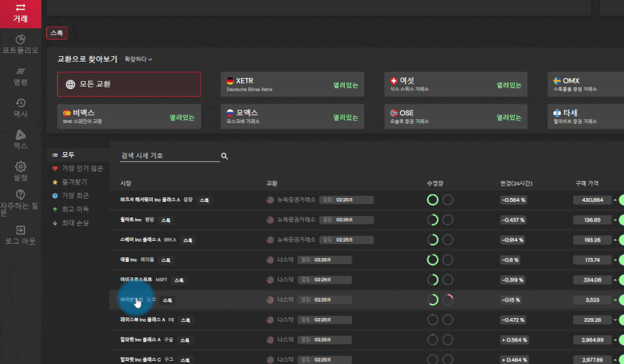Screen dimensions: 624x364
Task: Click the -0.914 % change value
Action: pos(512,240)
